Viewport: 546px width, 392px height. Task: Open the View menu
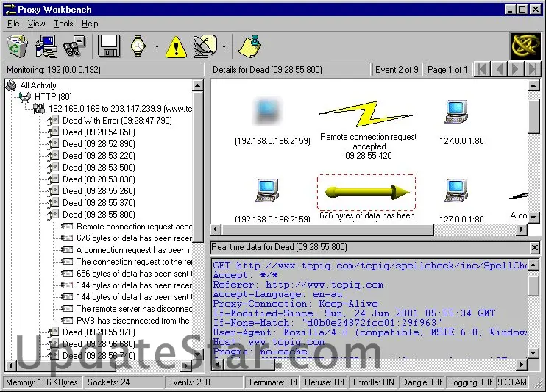(x=36, y=24)
